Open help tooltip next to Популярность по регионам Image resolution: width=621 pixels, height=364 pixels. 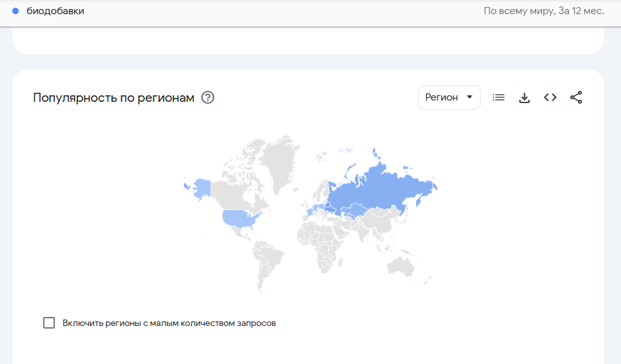[x=207, y=98]
